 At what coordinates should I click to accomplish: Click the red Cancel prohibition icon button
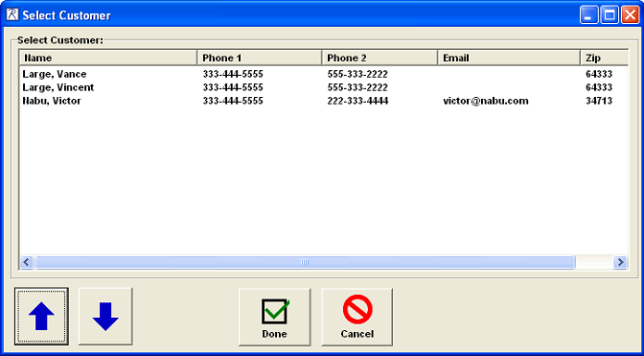356,317
